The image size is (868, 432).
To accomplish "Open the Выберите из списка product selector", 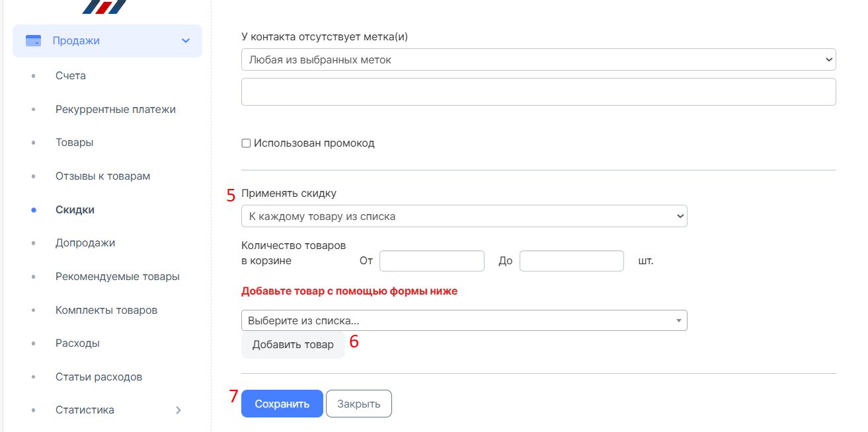I will click(x=464, y=320).
